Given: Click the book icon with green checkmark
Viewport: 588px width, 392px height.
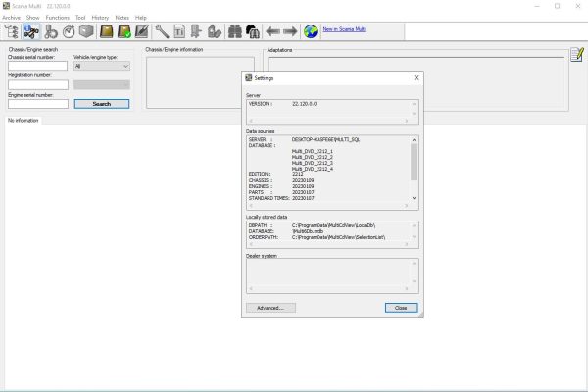Looking at the screenshot, I should coord(124,31).
